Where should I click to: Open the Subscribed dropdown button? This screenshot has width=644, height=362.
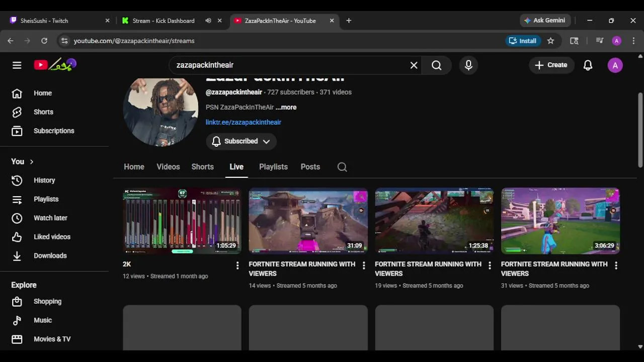[241, 141]
